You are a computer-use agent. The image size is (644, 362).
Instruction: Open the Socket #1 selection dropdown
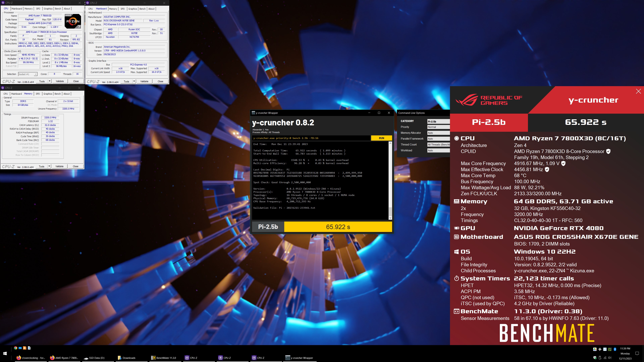pyautogui.click(x=28, y=74)
